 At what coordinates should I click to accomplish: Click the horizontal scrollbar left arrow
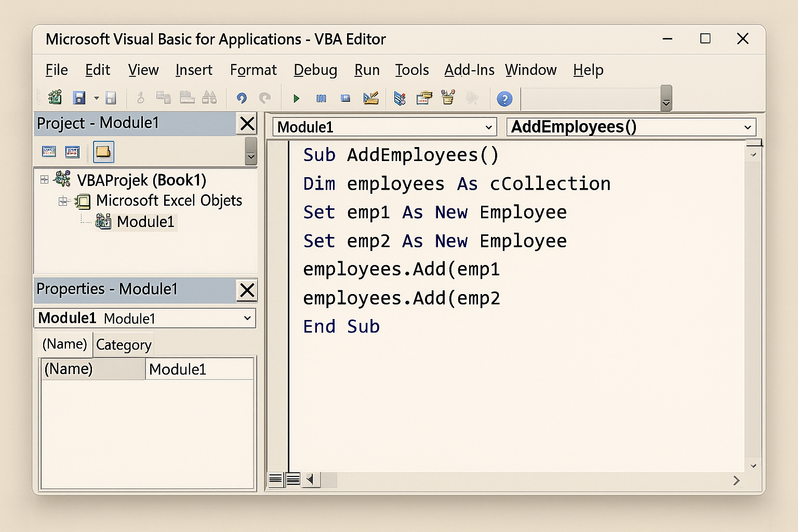[x=311, y=480]
